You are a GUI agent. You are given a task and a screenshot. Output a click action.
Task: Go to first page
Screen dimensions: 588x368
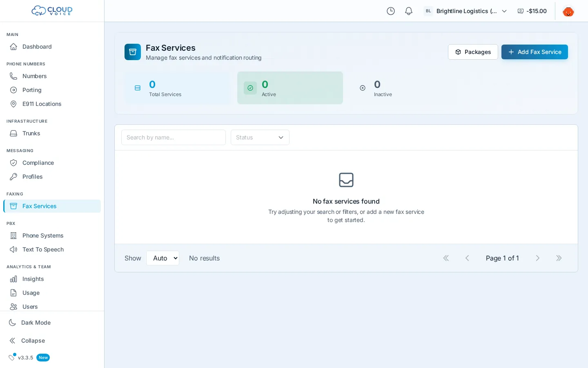(446, 258)
